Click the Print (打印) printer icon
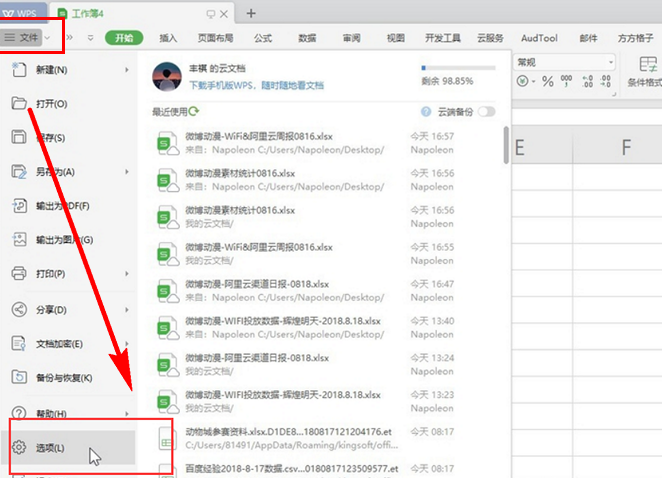 19,273
